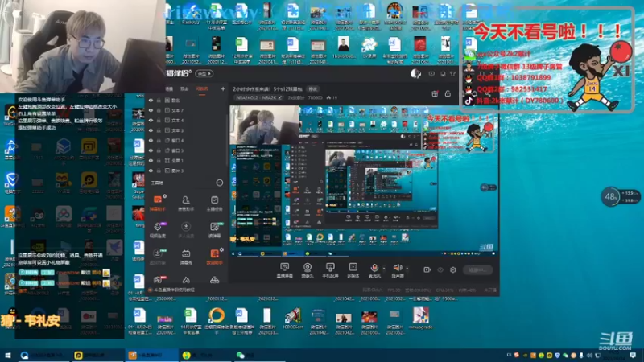Click the 修改 button next to the stream title
This screenshot has height=362, width=644.
click(x=313, y=89)
